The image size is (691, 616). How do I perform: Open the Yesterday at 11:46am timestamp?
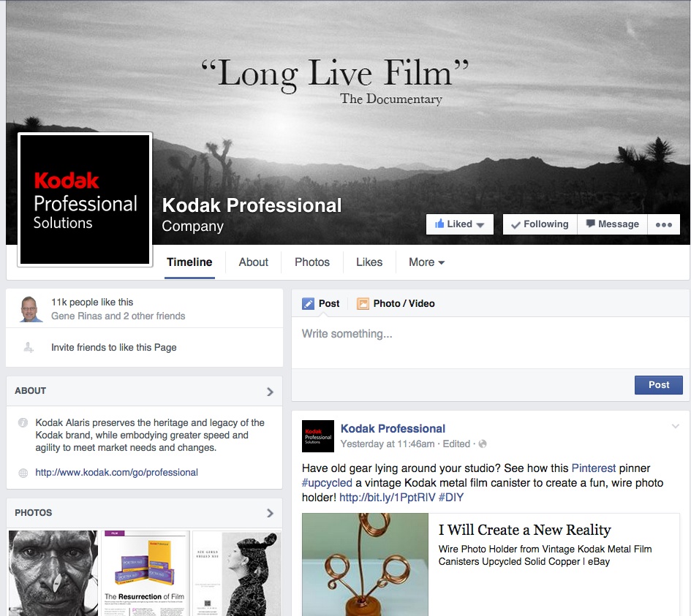click(x=388, y=444)
